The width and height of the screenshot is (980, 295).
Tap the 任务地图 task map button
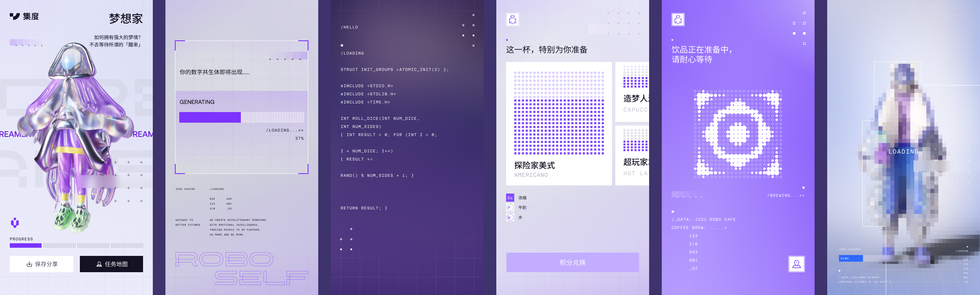(x=111, y=264)
